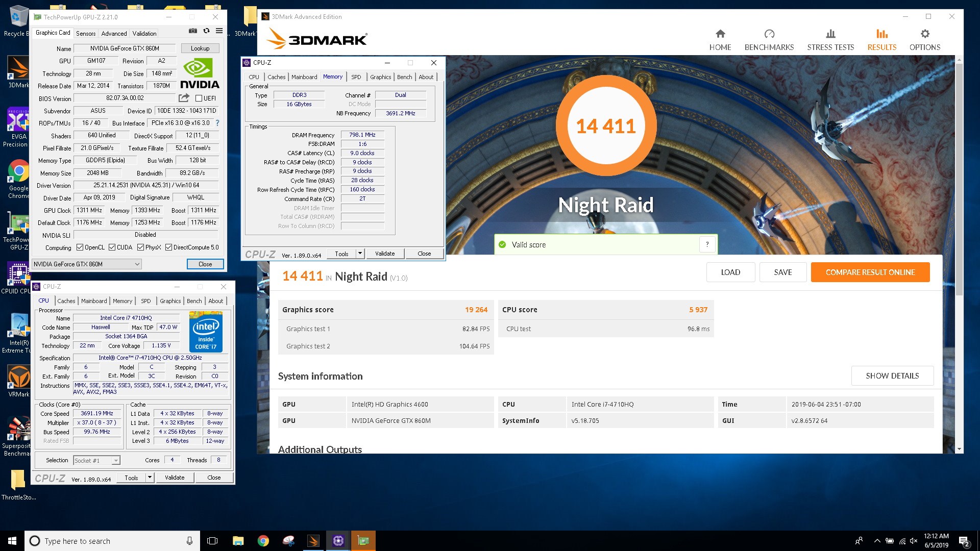Click the Bus Interface question mark help
980x551 pixels.
217,123
